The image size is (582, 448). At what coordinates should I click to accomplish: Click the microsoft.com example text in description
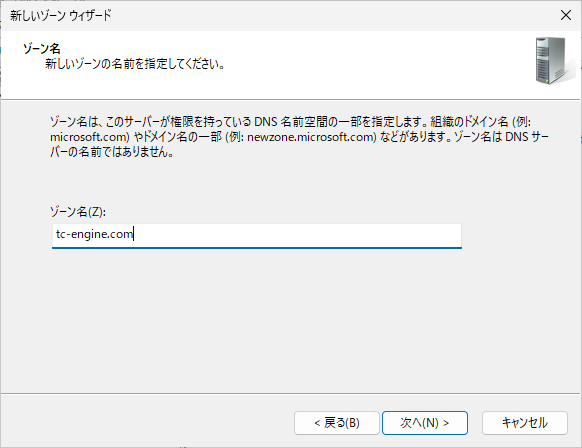coord(90,137)
